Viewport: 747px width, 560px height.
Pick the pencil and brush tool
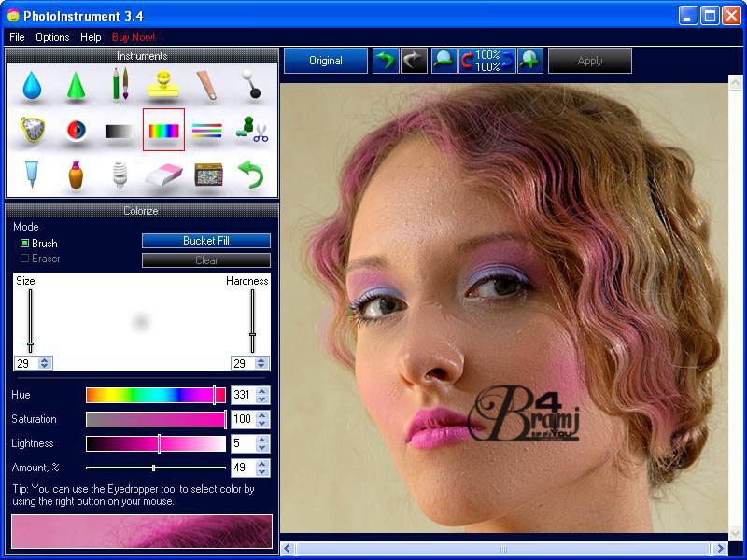[x=120, y=86]
